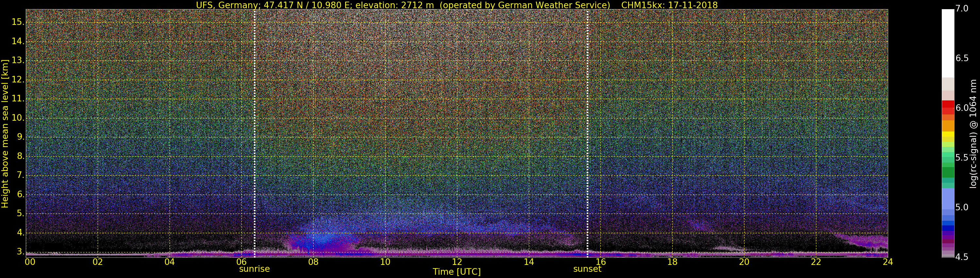Click the plot title starting with 'UFS, Germany'
Screen dimensions: 980x278
457,5
